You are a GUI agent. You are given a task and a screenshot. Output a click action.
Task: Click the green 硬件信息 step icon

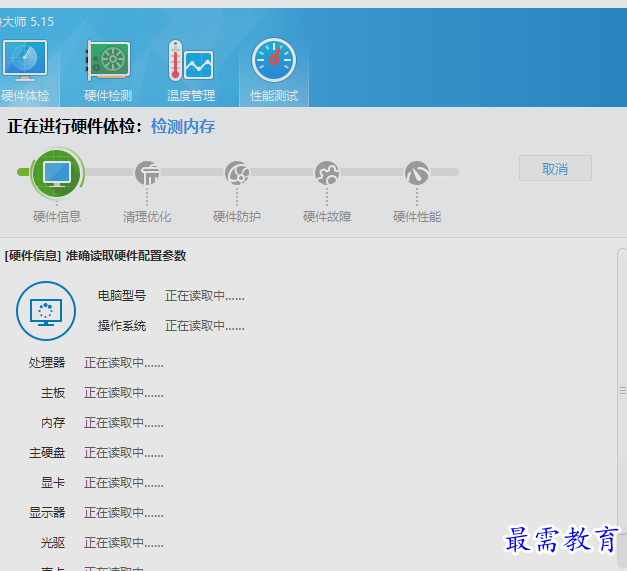point(57,173)
